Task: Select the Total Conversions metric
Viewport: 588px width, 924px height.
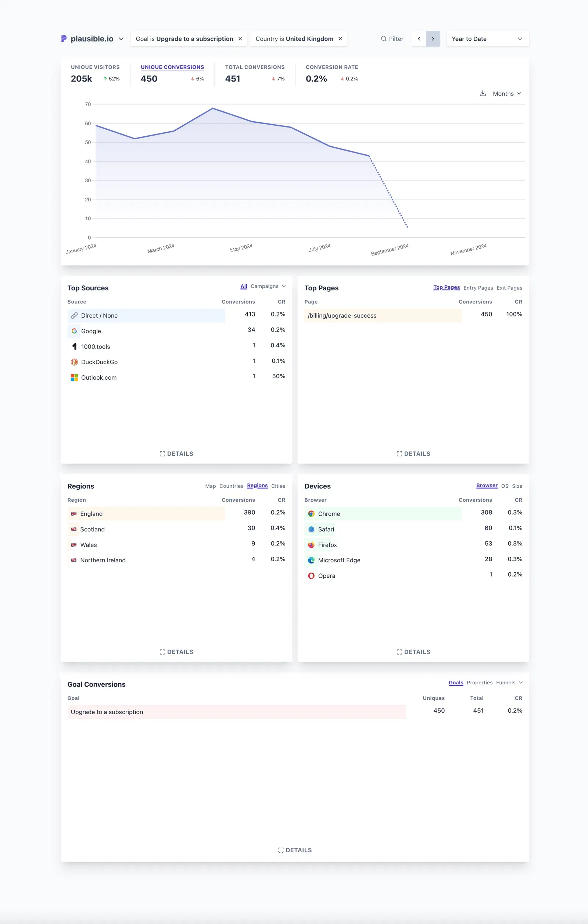Action: [255, 67]
